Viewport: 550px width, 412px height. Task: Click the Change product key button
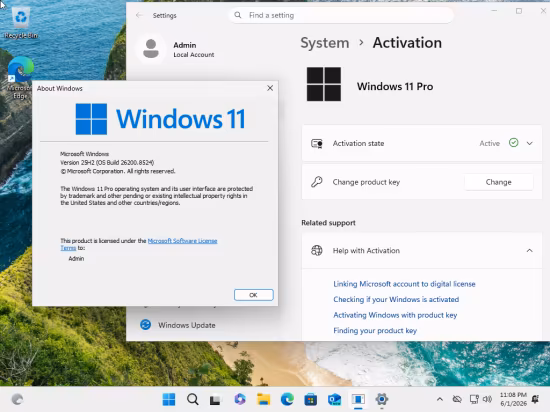[498, 182]
